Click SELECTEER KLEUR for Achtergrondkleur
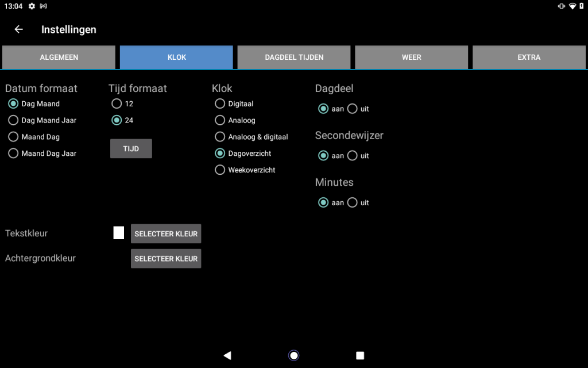The height and width of the screenshot is (368, 588). pyautogui.click(x=166, y=259)
